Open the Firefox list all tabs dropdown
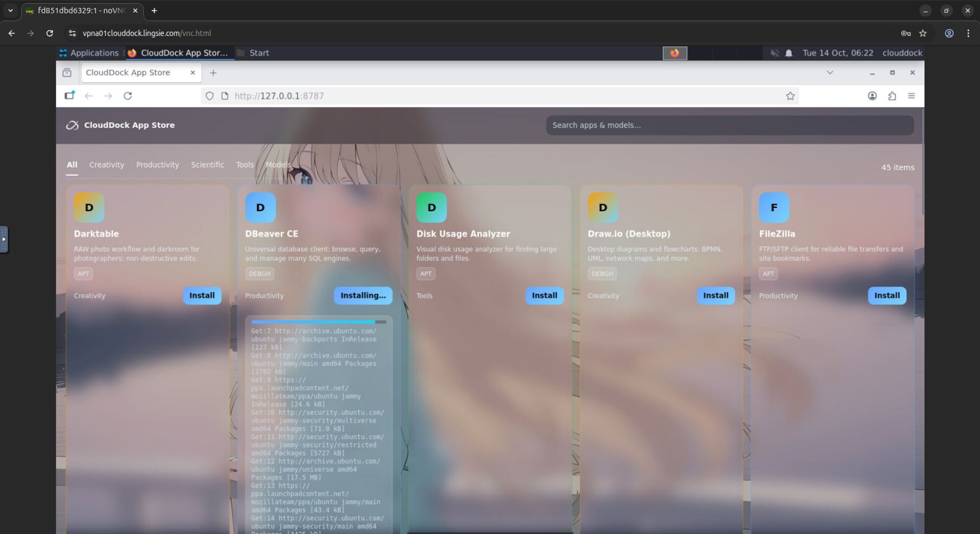Screen dimensions: 980x534 [x=830, y=72]
